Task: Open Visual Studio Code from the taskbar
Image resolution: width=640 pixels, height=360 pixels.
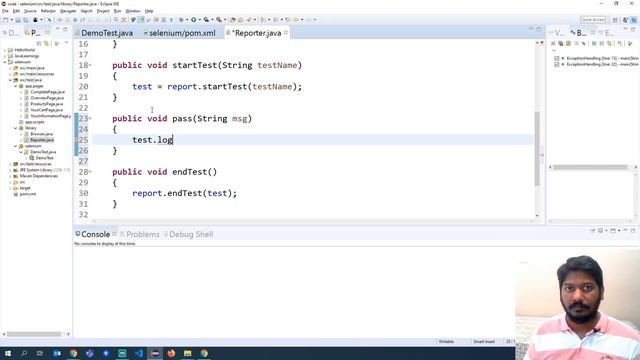Action: [138, 353]
